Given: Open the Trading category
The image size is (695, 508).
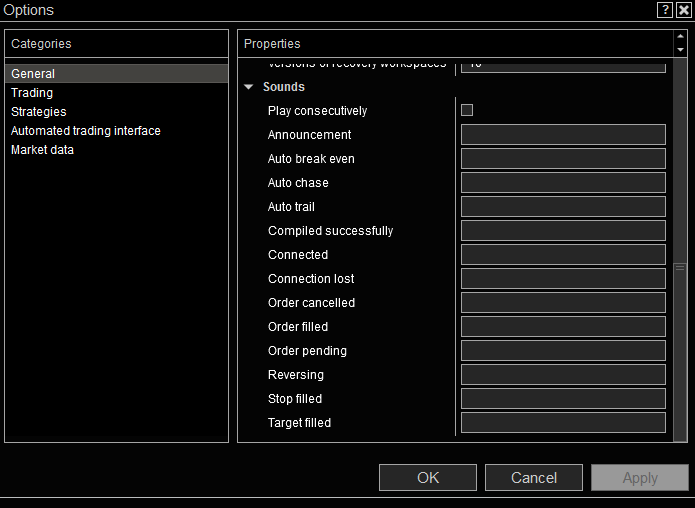Looking at the screenshot, I should [32, 93].
